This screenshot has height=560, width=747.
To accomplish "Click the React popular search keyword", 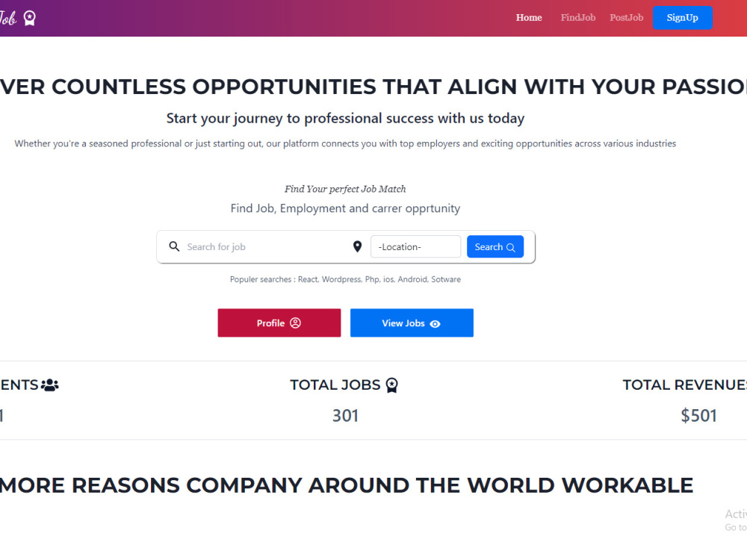I will point(307,279).
